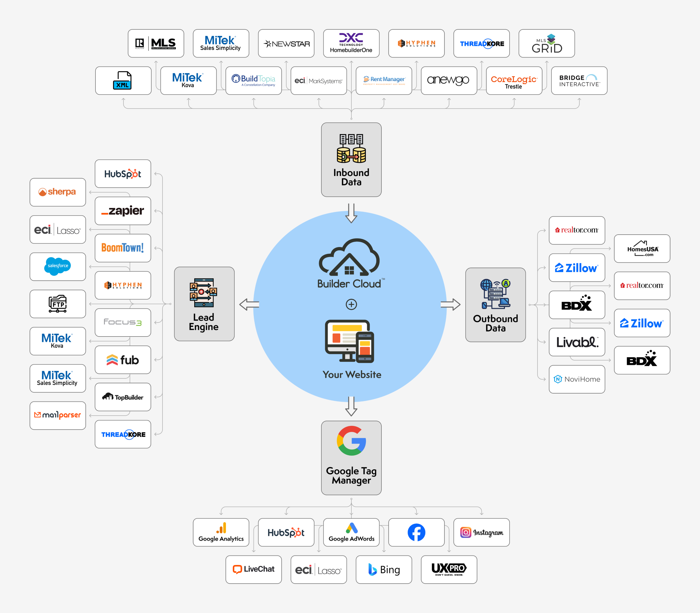Screen dimensions: 700x613
Task: Click the Hyphen Solutions card below BoomTown
Action: click(x=123, y=285)
